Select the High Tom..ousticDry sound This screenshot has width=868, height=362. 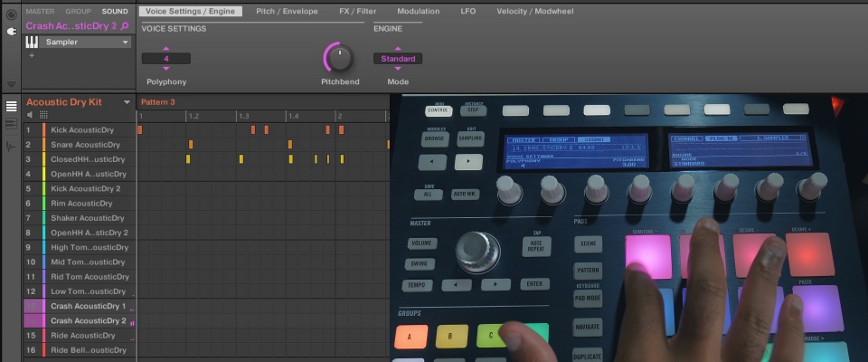(x=90, y=247)
